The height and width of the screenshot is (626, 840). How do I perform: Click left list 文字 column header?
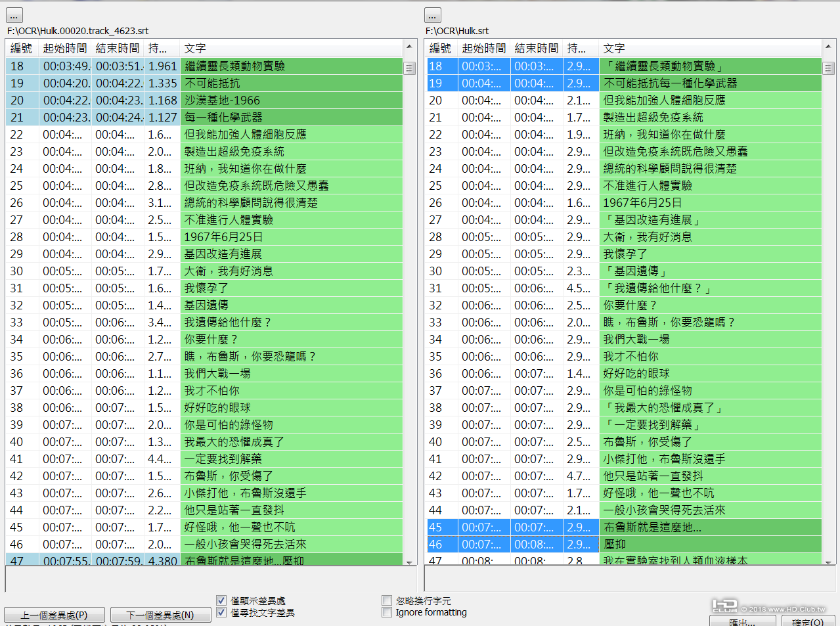[291, 48]
